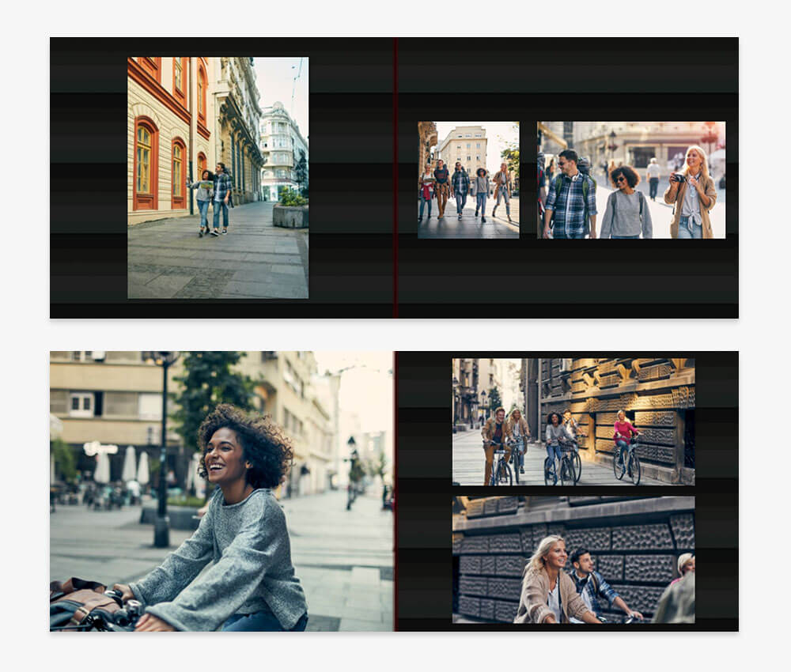
Task: Click the small photo of five friends walking
Action: pos(468,179)
